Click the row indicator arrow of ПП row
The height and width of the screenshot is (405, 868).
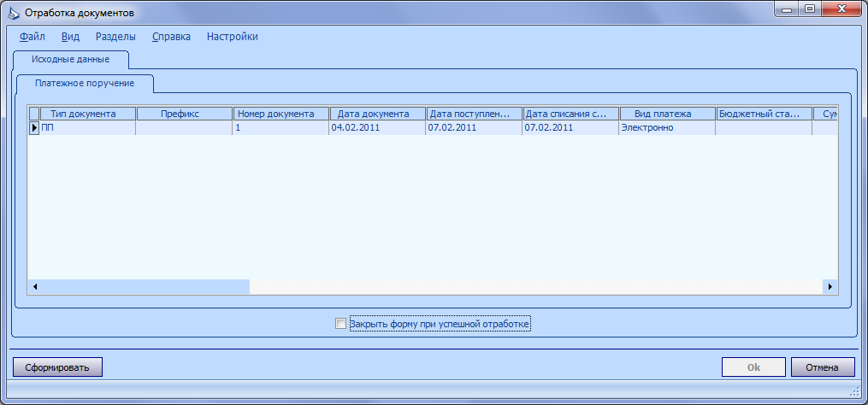pos(33,128)
